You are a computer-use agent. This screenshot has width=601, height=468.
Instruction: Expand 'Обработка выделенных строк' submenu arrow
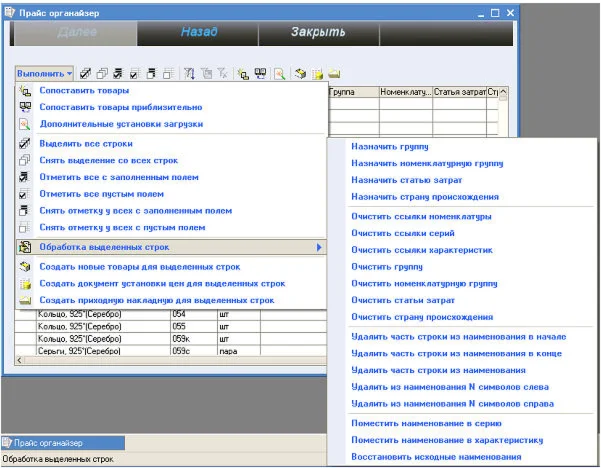coord(318,246)
